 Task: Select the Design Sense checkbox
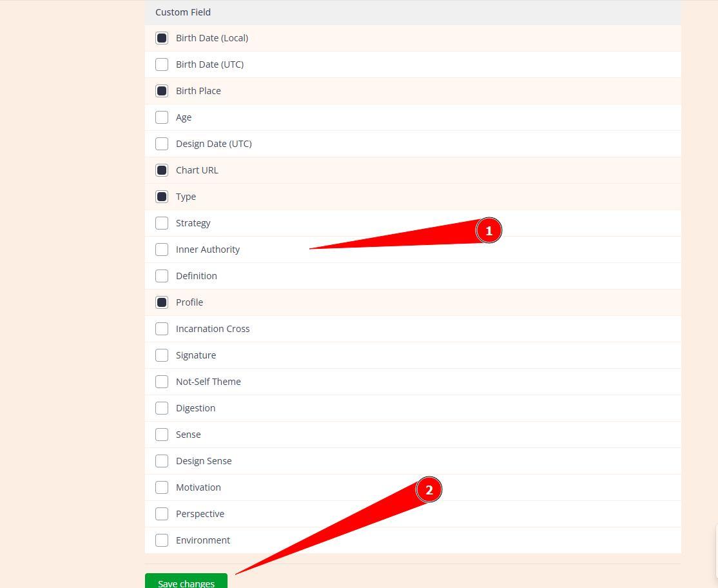pos(162,461)
